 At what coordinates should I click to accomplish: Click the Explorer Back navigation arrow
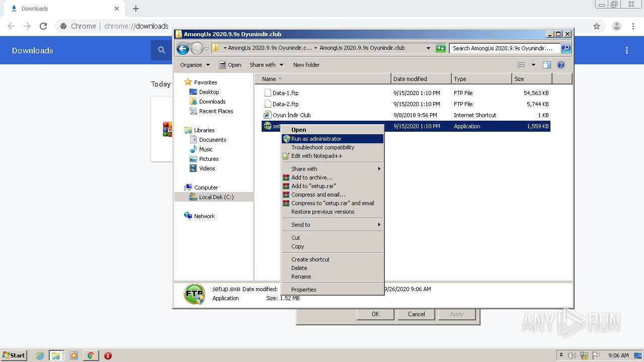pos(183,48)
